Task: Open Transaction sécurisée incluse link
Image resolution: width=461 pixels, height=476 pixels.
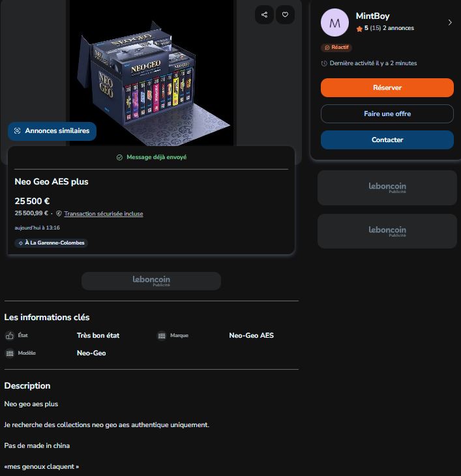Action: coord(104,214)
